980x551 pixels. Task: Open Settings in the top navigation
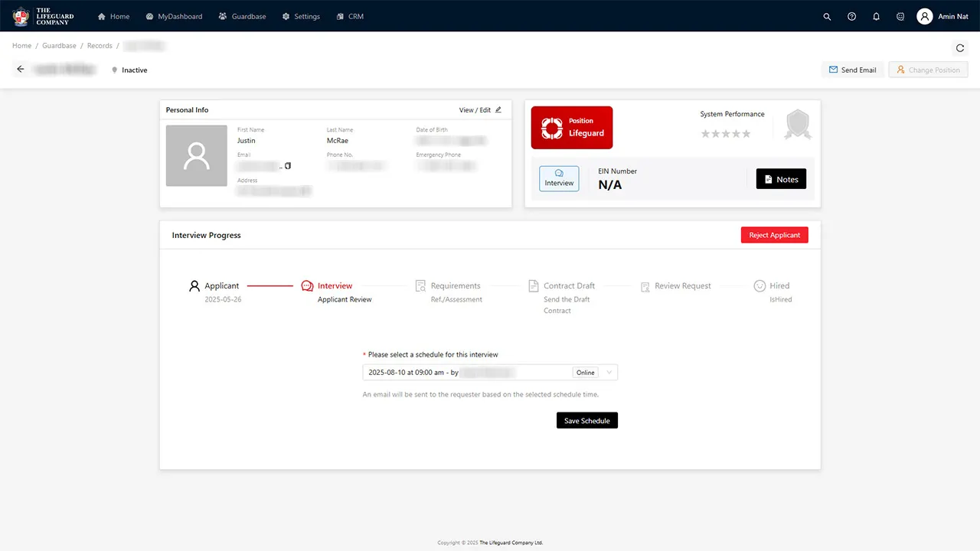click(x=301, y=16)
